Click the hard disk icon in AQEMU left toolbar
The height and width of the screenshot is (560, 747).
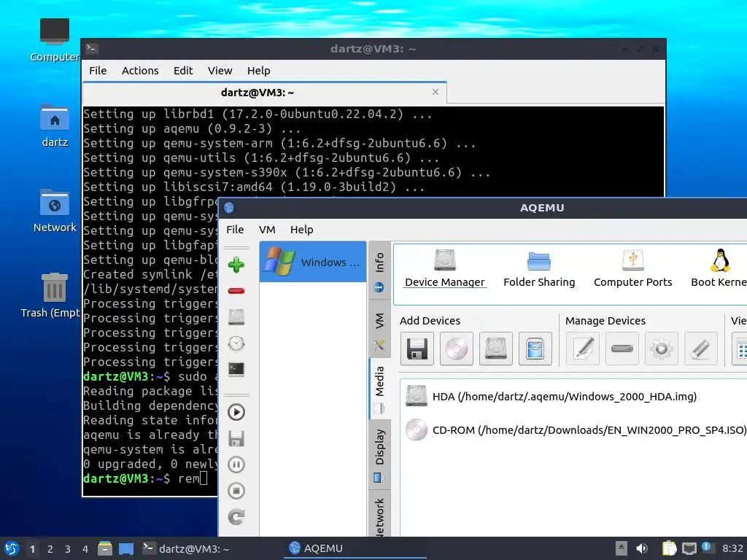236,317
